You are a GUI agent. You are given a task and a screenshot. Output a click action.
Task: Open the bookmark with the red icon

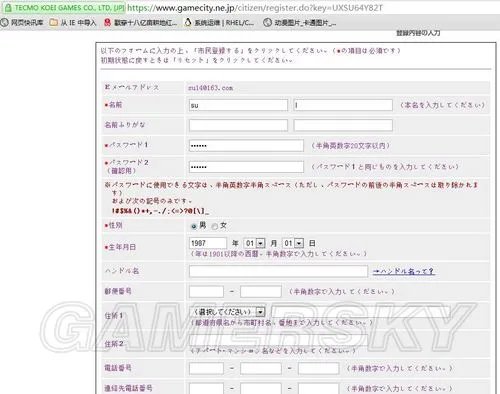(x=140, y=23)
